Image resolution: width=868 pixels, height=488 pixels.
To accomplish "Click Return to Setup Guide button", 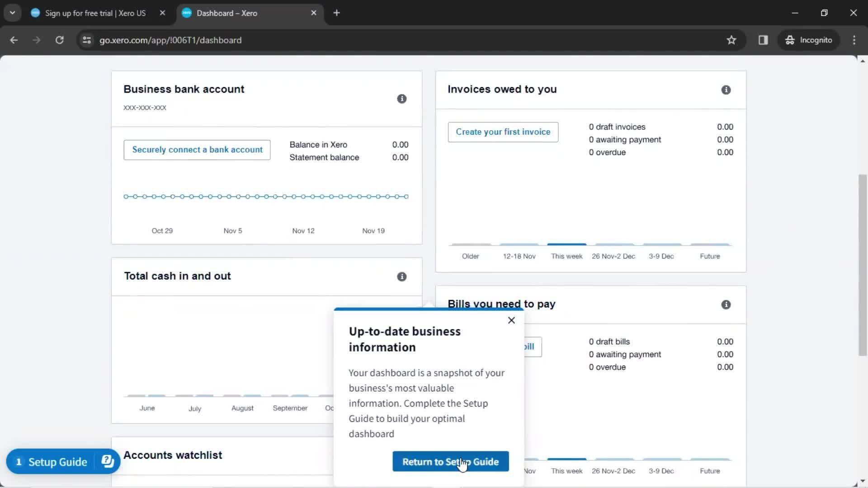I will tap(450, 461).
